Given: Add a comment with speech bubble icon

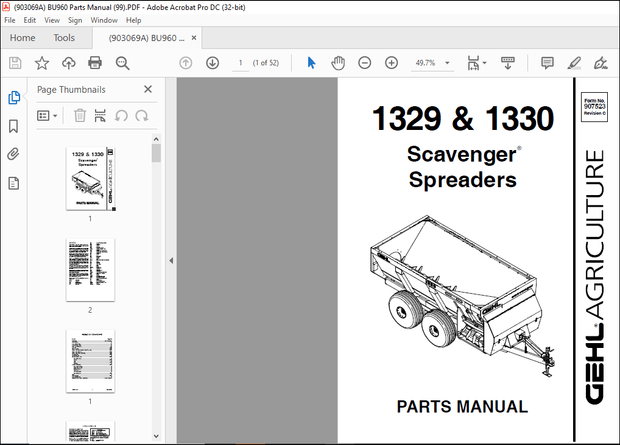Looking at the screenshot, I should (547, 63).
